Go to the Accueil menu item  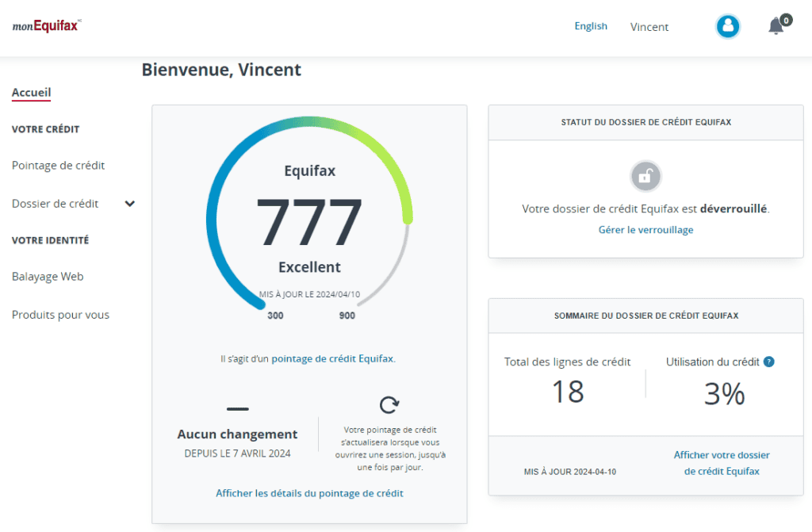[x=31, y=93]
